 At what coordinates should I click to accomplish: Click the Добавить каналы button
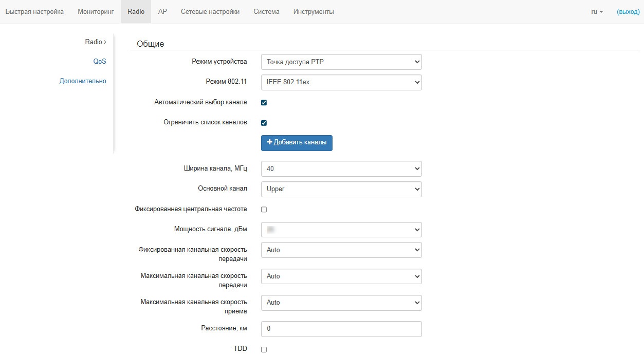[297, 143]
